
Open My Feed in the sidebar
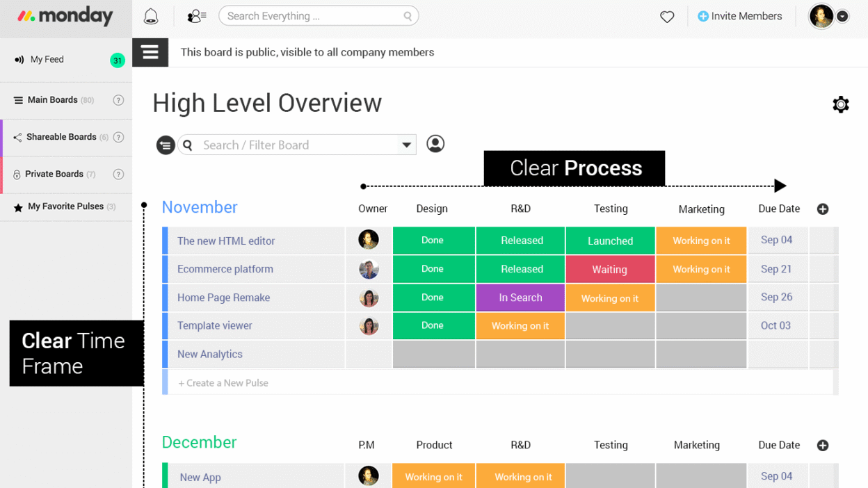[x=47, y=60]
